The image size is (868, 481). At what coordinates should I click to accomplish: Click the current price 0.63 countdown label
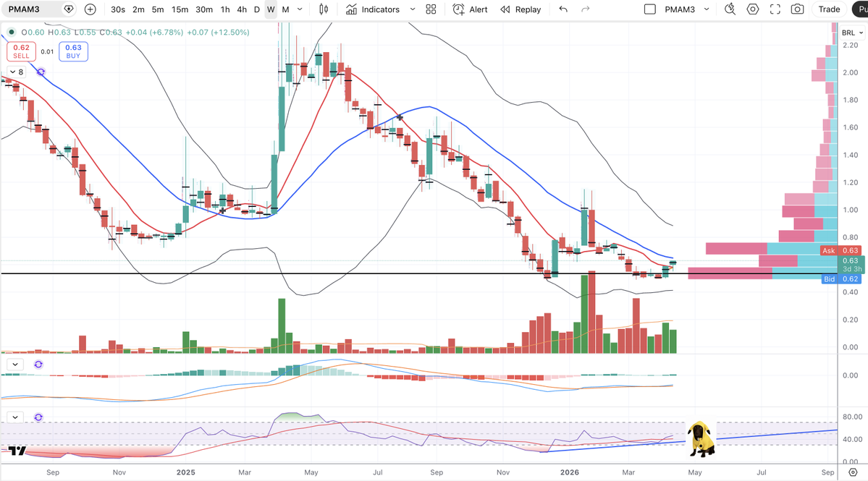851,265
